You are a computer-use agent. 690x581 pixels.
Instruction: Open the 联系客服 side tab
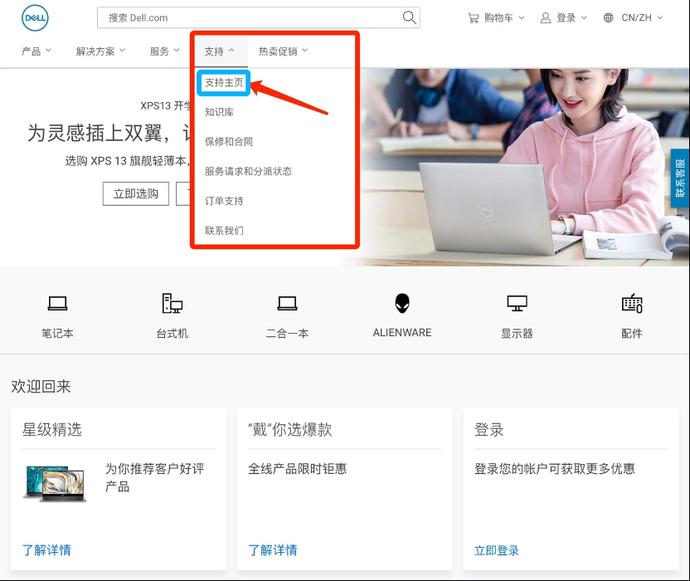tap(680, 178)
